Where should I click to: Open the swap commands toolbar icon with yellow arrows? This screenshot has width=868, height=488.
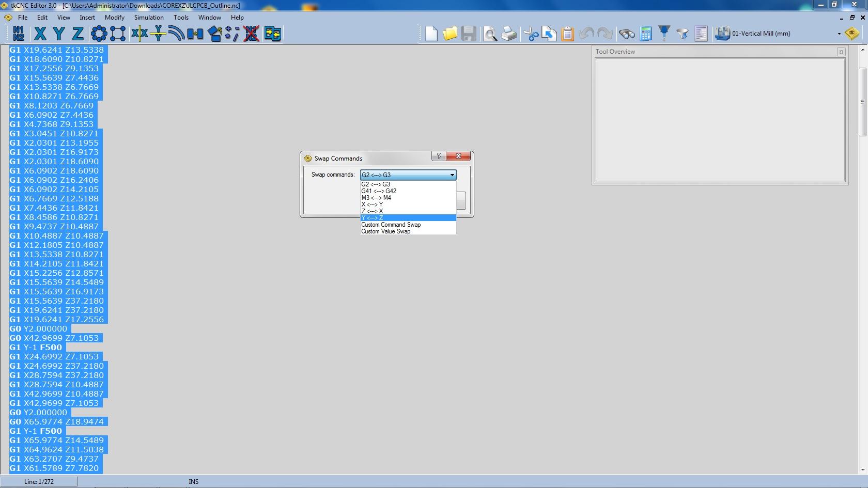click(x=272, y=34)
